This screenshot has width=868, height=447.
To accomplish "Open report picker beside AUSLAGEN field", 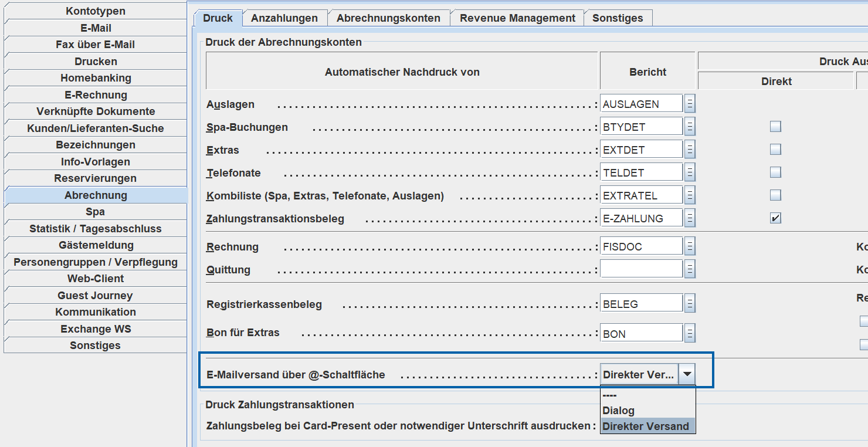I will 690,104.
